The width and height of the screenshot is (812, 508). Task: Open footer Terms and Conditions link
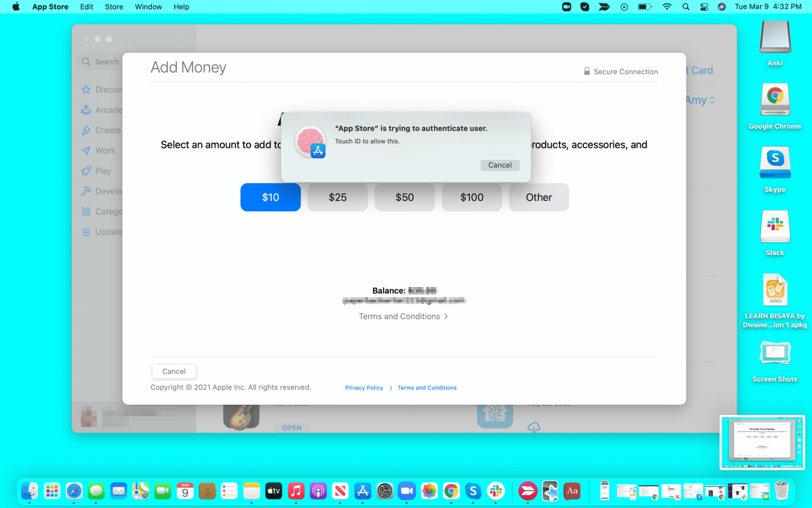427,388
